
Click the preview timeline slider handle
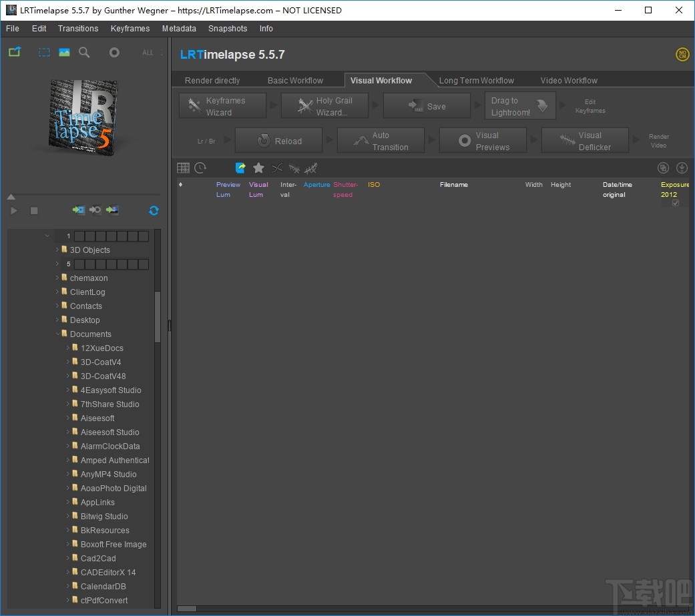11,197
